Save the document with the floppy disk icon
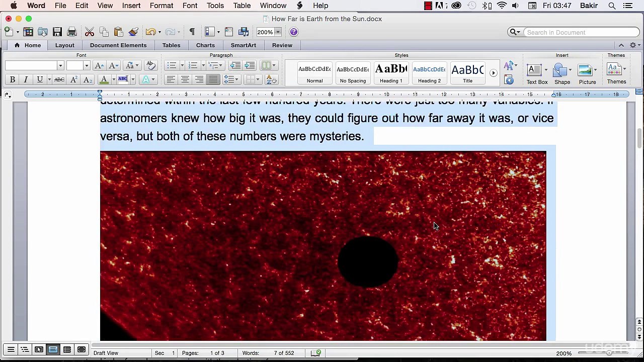Image resolution: width=644 pixels, height=362 pixels. click(x=57, y=32)
